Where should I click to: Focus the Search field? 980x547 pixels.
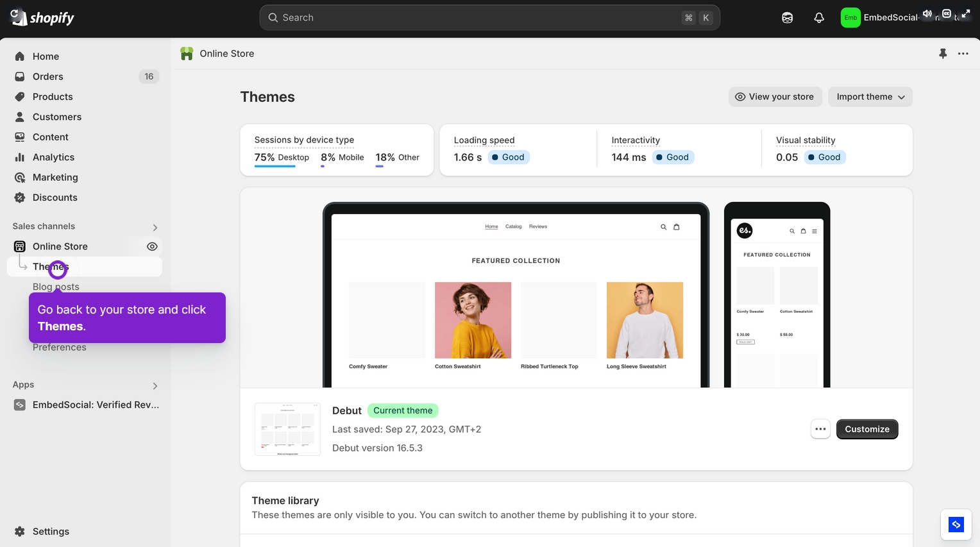pos(489,18)
